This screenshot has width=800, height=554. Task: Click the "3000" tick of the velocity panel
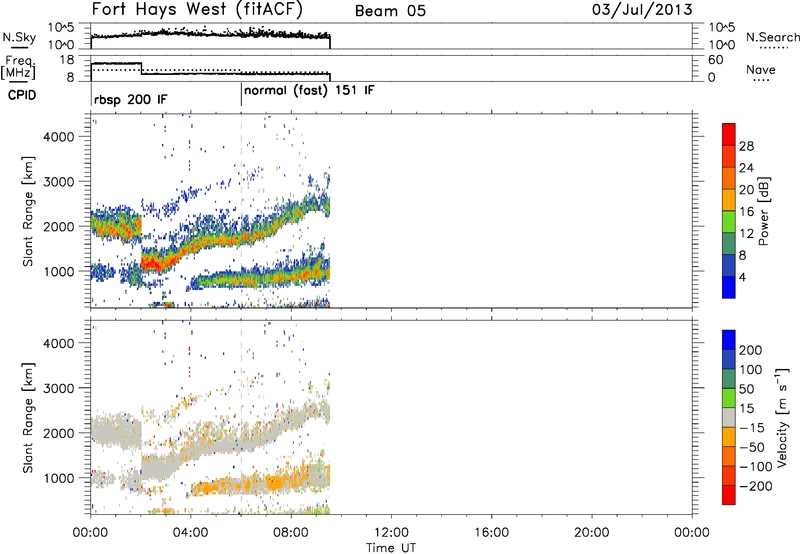(x=59, y=388)
